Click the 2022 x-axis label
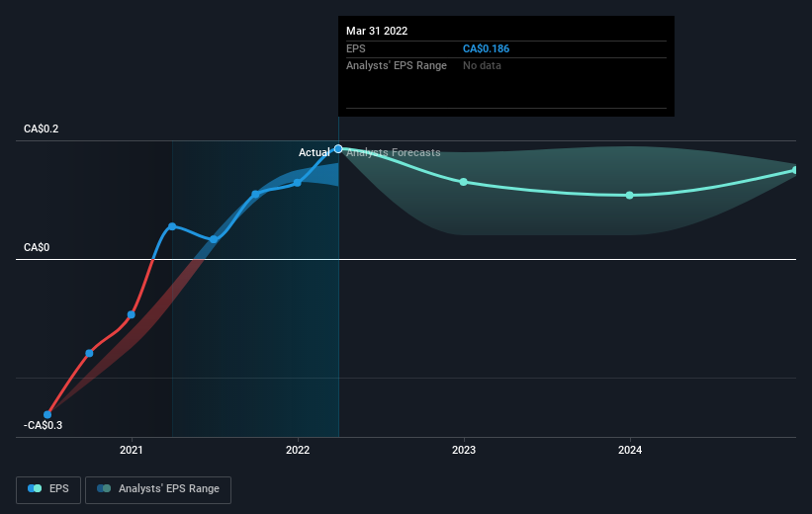The width and height of the screenshot is (812, 514). coord(298,450)
